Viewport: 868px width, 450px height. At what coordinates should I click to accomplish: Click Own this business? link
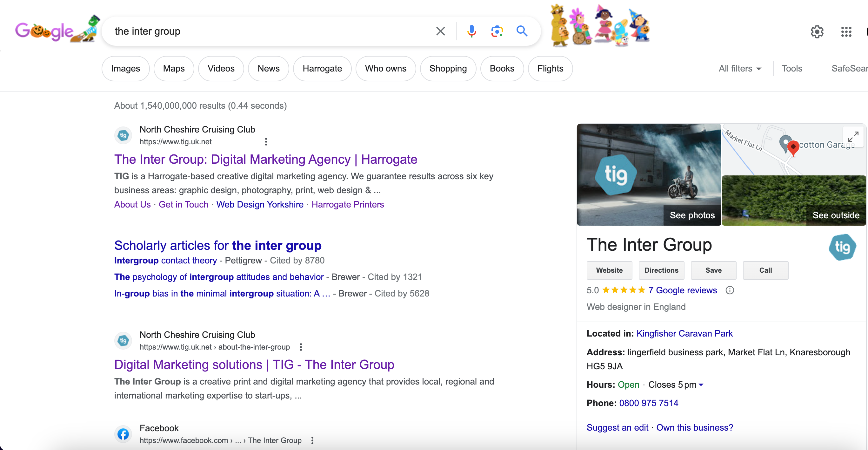pos(694,427)
